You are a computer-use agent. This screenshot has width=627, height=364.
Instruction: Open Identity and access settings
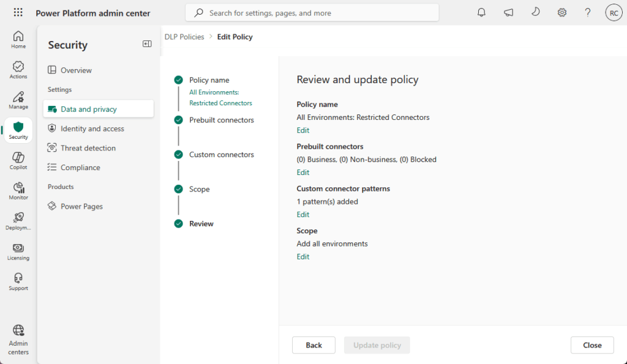click(99, 128)
